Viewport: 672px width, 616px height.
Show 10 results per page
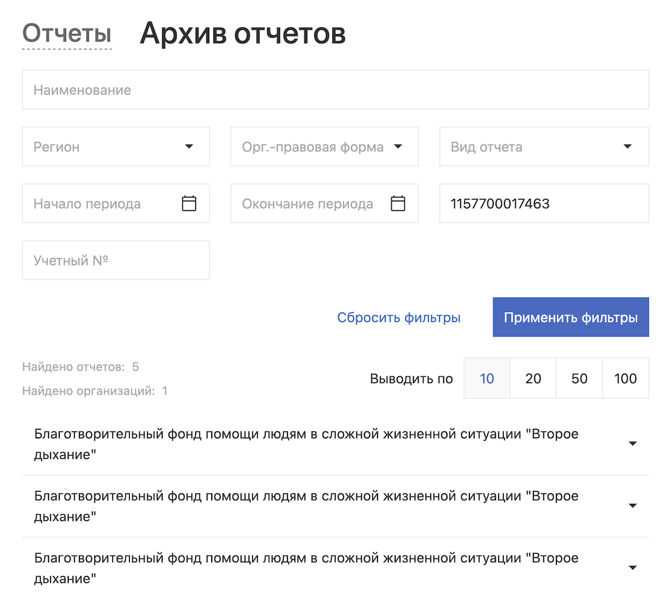[487, 378]
